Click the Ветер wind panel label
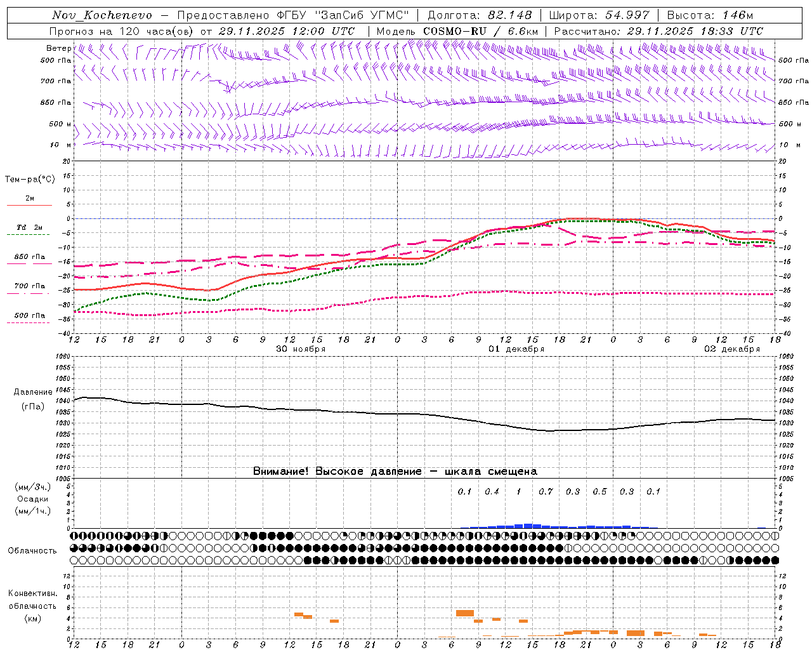Viewport: 812px width, 650px height. pos(58,48)
